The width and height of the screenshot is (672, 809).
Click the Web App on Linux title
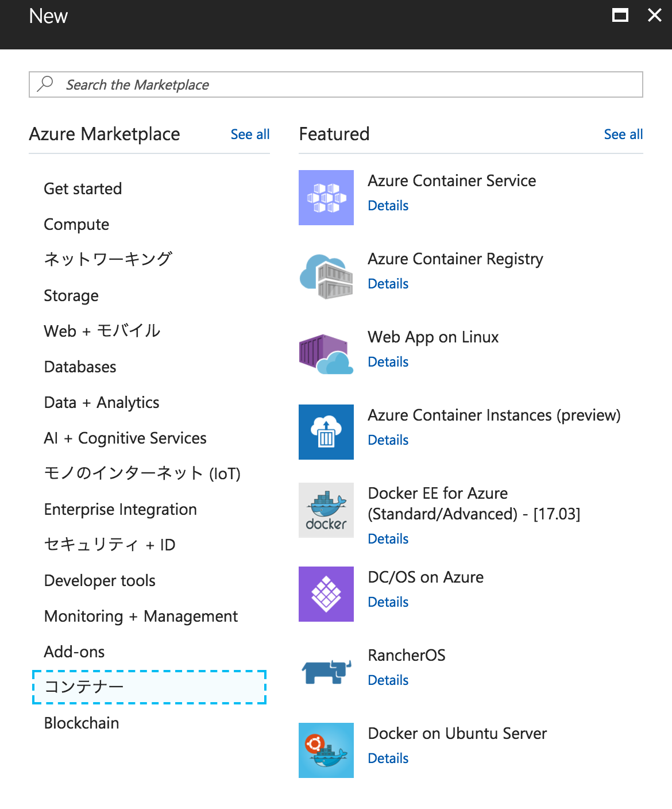433,337
